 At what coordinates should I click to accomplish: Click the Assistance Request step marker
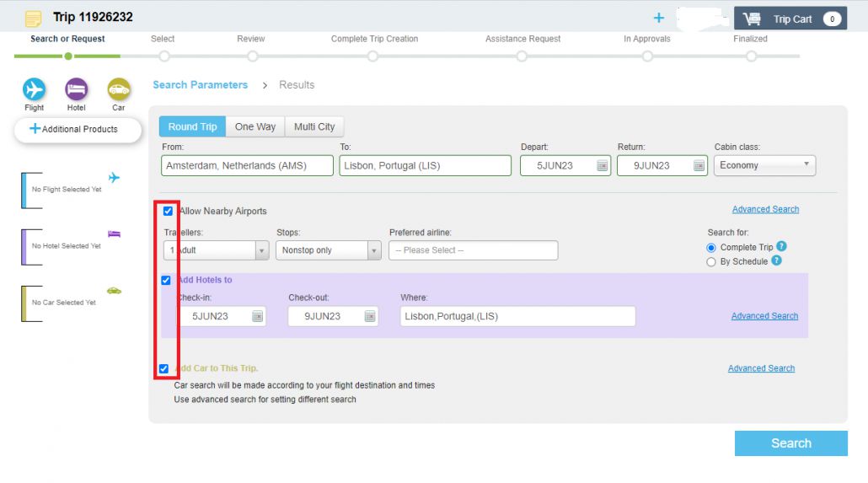[x=522, y=56]
